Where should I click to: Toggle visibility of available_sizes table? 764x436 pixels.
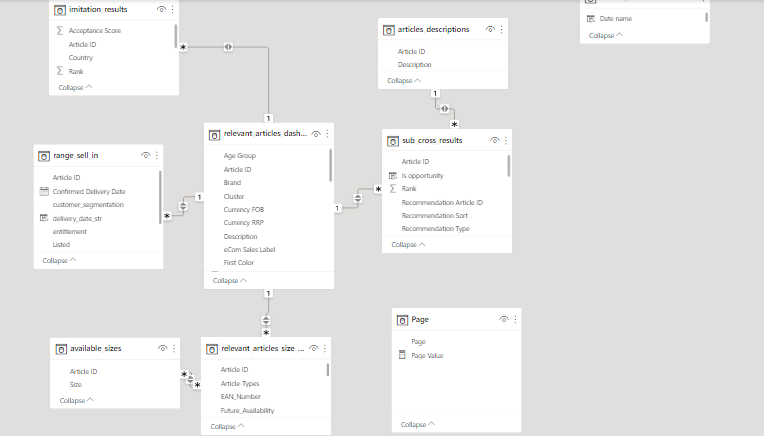(x=162, y=348)
